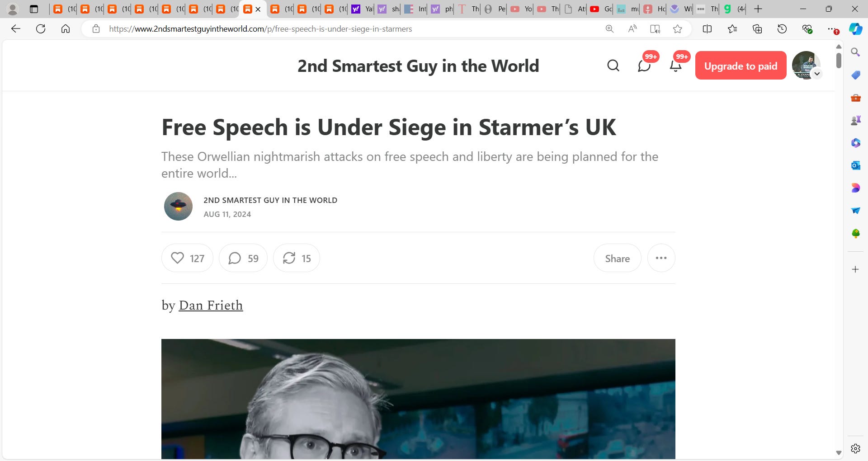The width and height of the screenshot is (868, 461).
Task: Open 2nd Smartest Guy in the World title
Action: click(418, 66)
